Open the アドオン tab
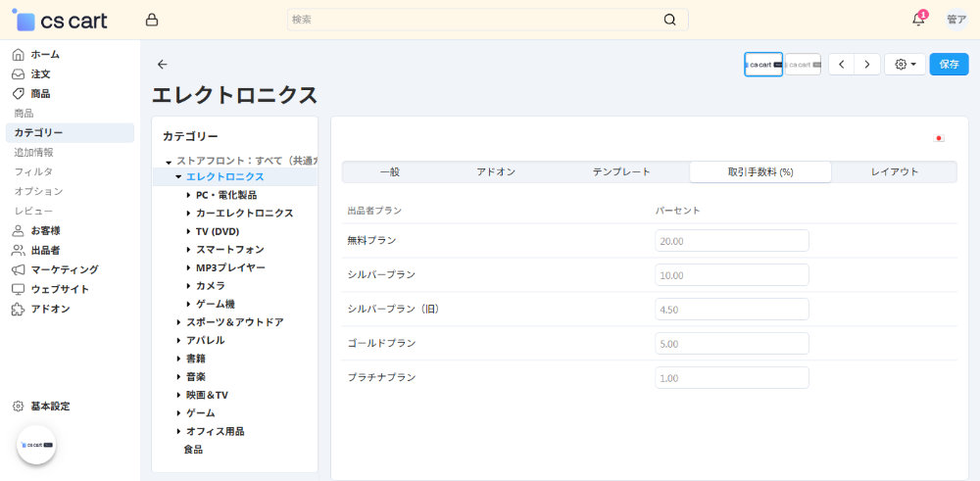This screenshot has width=980, height=481. pos(495,171)
